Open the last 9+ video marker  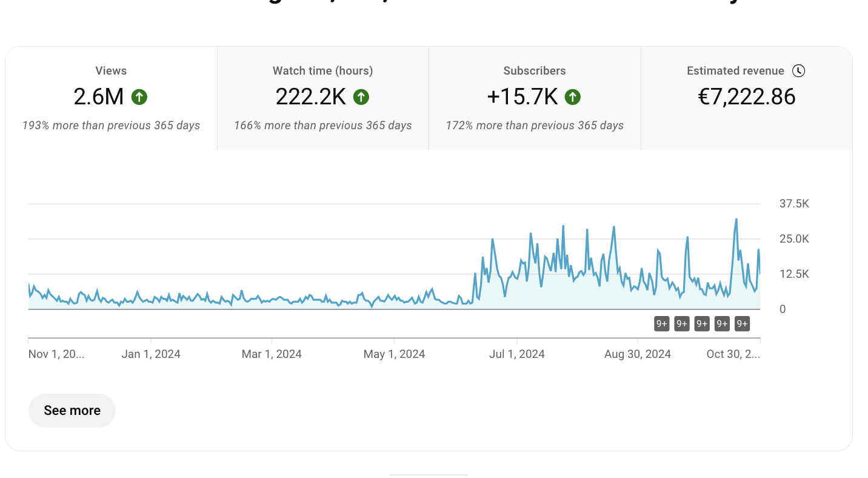click(x=742, y=324)
